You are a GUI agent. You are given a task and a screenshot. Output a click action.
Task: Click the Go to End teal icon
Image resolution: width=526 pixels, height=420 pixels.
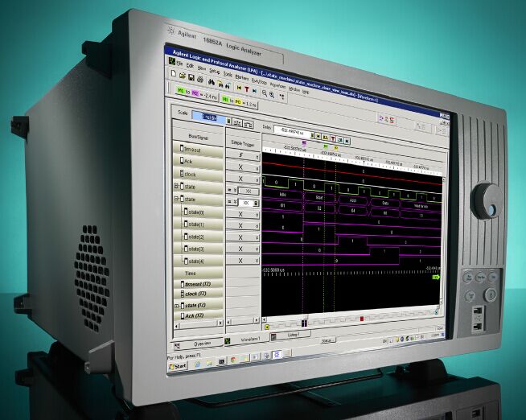pyautogui.click(x=254, y=91)
